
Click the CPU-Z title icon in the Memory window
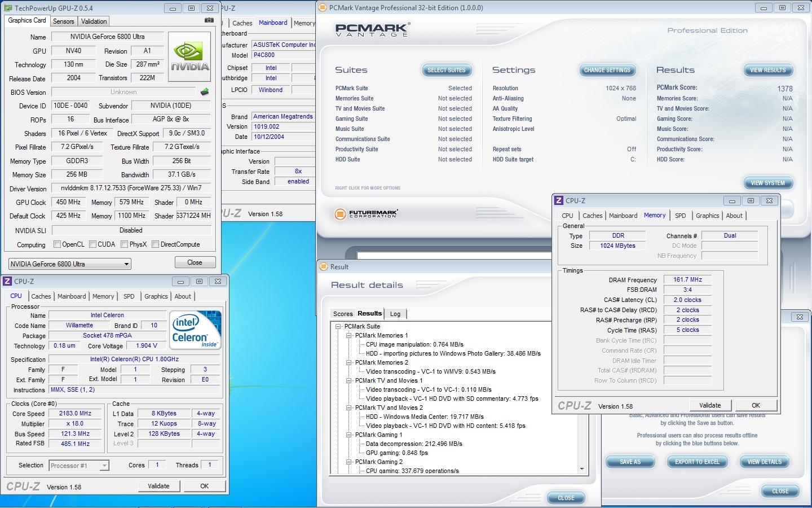[x=559, y=200]
